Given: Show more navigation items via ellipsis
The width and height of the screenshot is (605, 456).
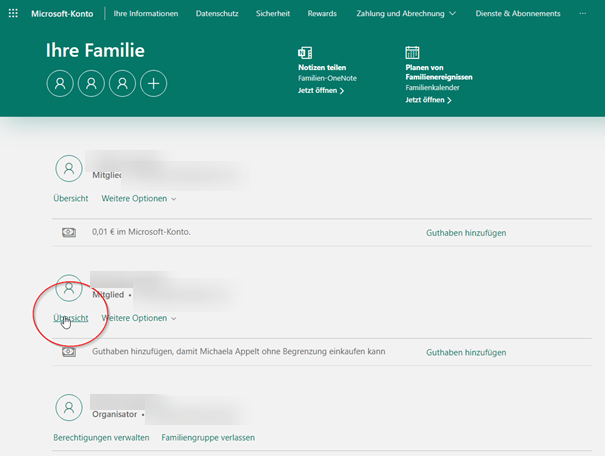Looking at the screenshot, I should click(583, 14).
